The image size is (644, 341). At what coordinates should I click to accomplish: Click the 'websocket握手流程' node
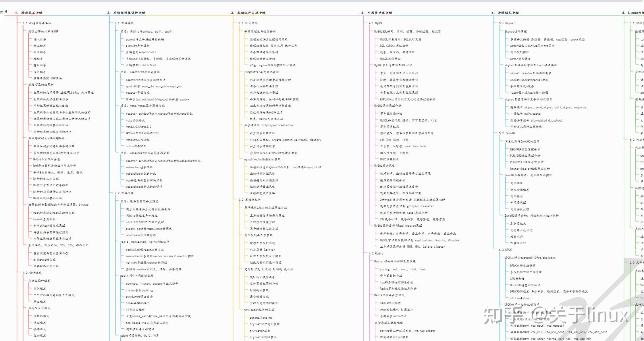point(139,167)
